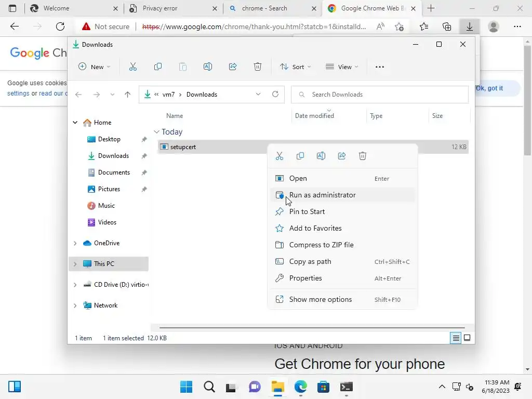Open the New dropdown in Explorer
532x399 pixels.
(95, 67)
